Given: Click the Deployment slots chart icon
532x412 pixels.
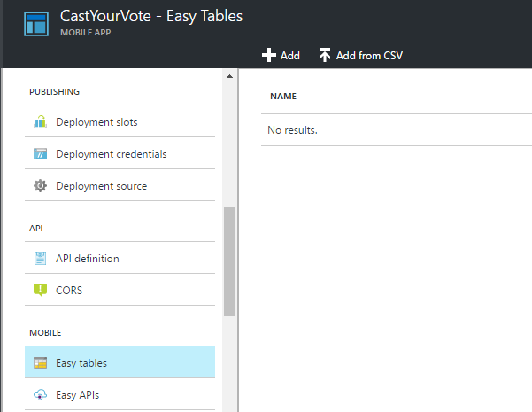Looking at the screenshot, I should click(x=40, y=121).
